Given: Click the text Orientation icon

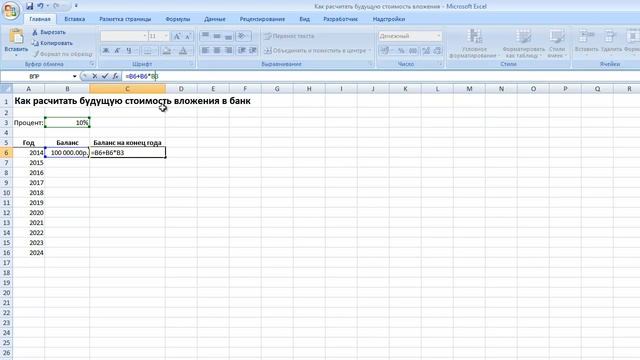Looking at the screenshot, I should pos(242,36).
